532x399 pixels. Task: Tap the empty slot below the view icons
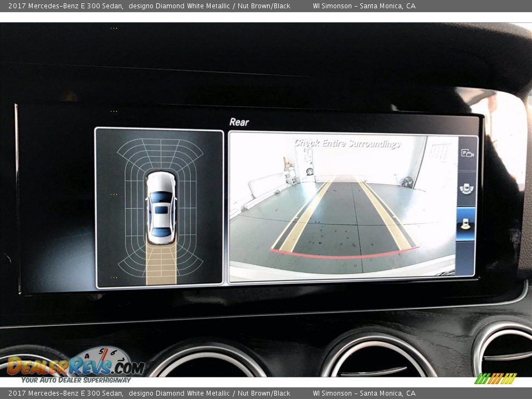(x=465, y=258)
